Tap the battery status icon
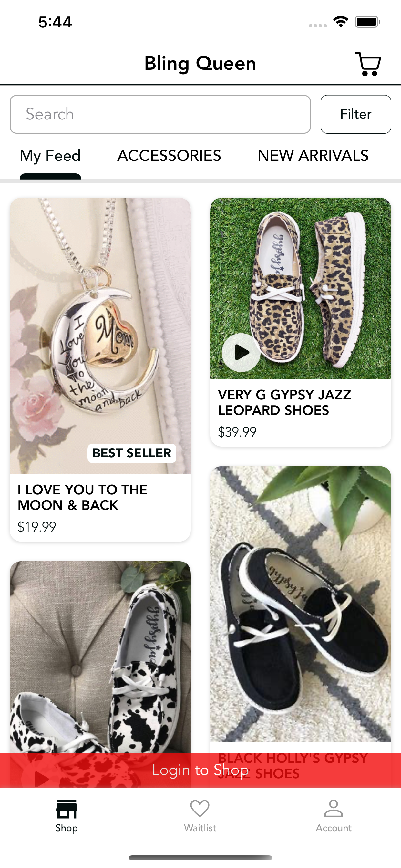Image resolution: width=401 pixels, height=868 pixels. tap(368, 22)
